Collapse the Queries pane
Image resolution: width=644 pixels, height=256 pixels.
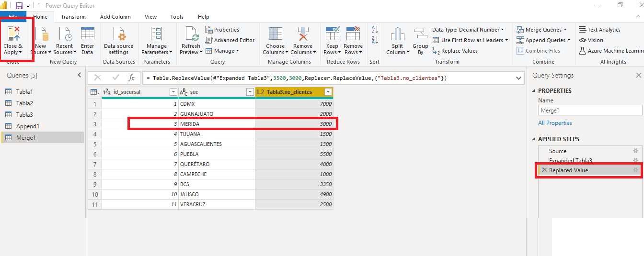pyautogui.click(x=80, y=75)
